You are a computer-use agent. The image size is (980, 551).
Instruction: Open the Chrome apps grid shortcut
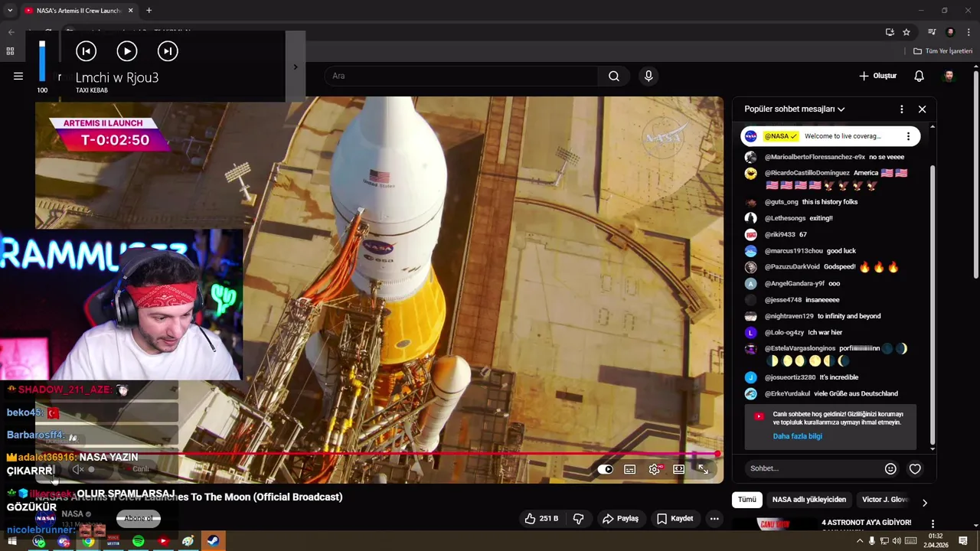pyautogui.click(x=10, y=51)
